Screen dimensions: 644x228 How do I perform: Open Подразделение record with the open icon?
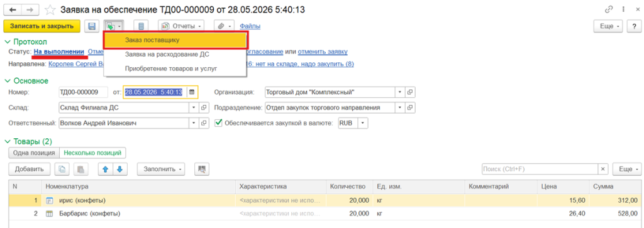click(410, 108)
